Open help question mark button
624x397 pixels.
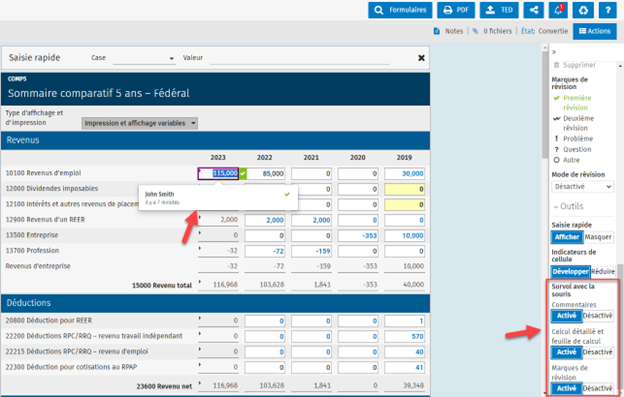[608, 10]
